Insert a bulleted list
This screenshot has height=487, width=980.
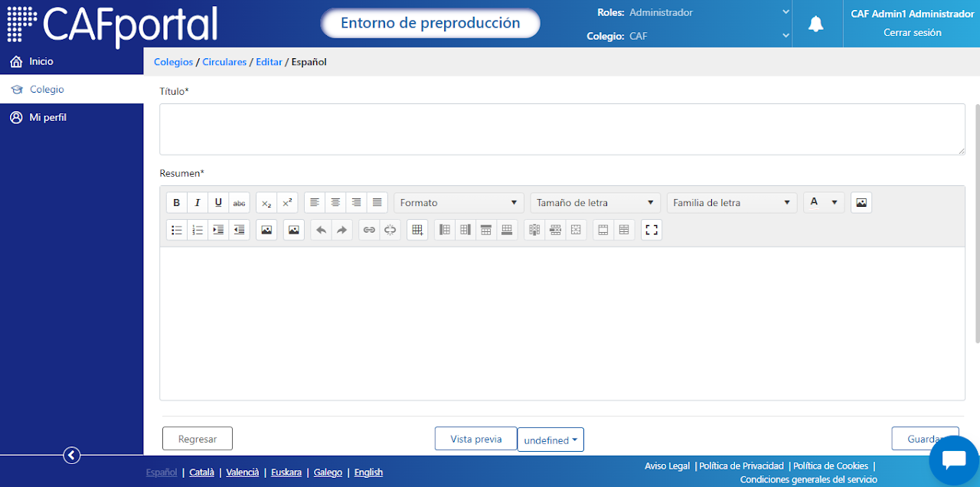(x=177, y=230)
